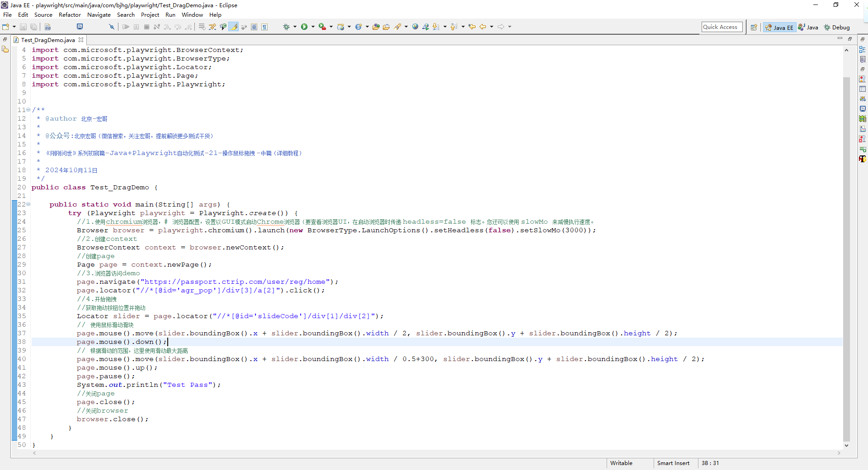The height and width of the screenshot is (470, 868).
Task: Collapse the Javadoc comment fold at line 11
Action: [28, 110]
